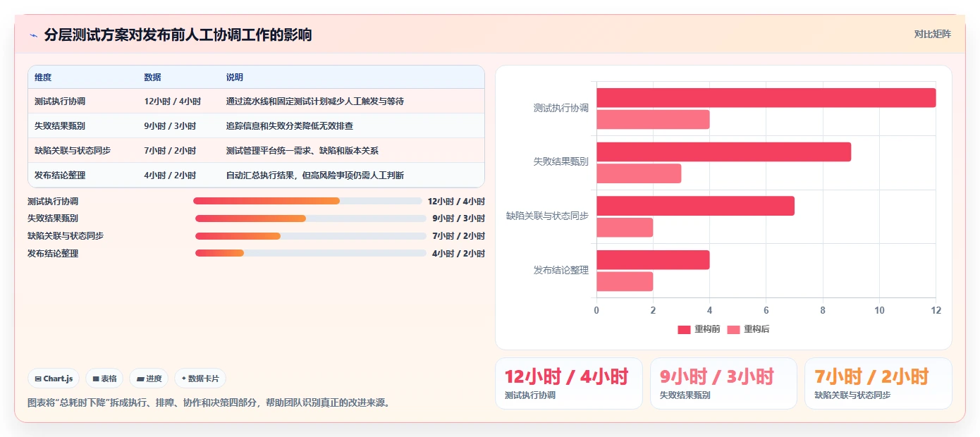Click the 缺陷关联与状态同步 progress bar
Screen dimensions: 980x437
(311, 236)
